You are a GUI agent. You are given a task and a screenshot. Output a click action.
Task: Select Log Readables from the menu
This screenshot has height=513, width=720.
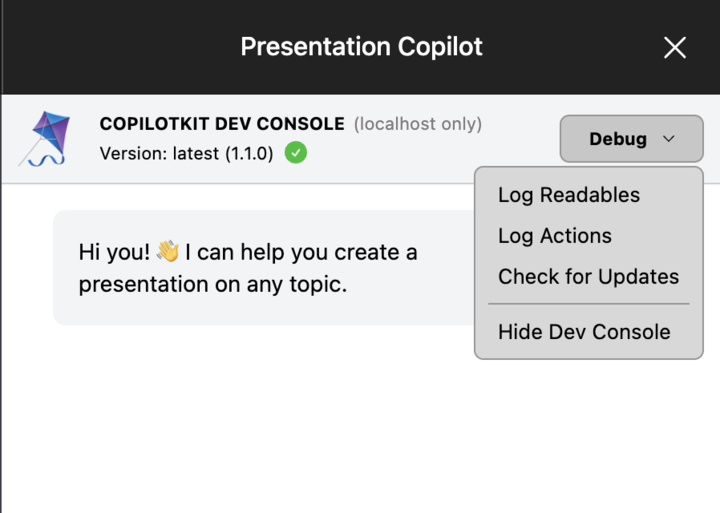click(569, 195)
